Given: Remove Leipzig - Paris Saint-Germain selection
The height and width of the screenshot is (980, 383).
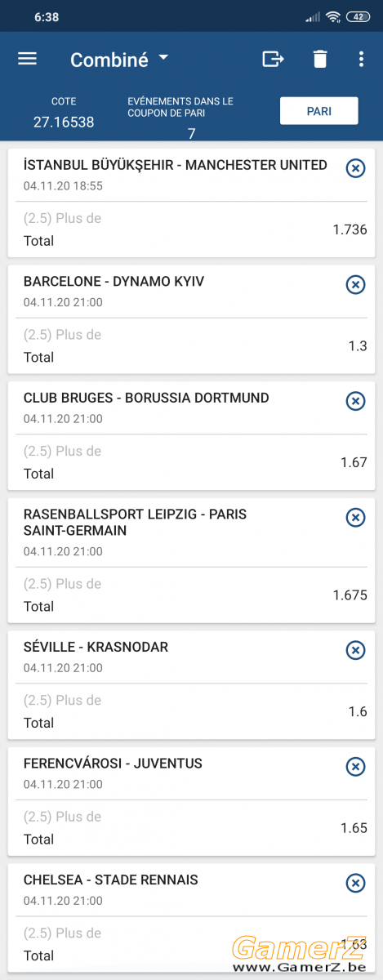Looking at the screenshot, I should [x=355, y=517].
